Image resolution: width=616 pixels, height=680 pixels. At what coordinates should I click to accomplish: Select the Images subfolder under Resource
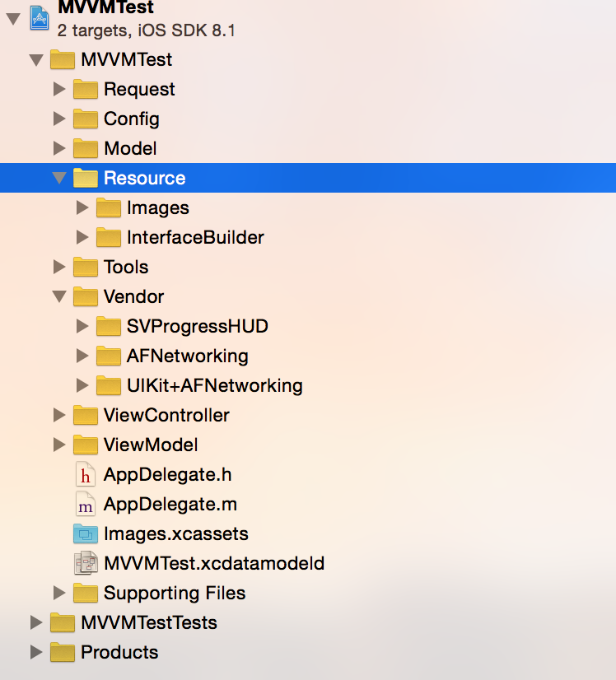(157, 207)
